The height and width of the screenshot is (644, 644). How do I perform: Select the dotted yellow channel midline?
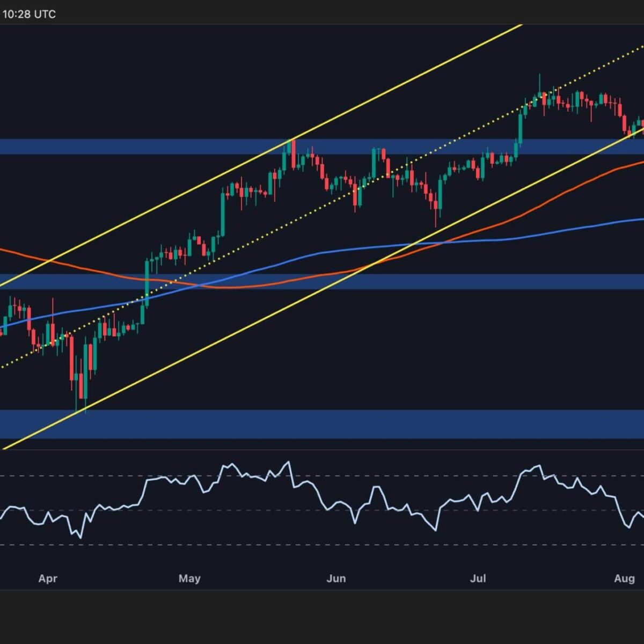tap(322, 207)
